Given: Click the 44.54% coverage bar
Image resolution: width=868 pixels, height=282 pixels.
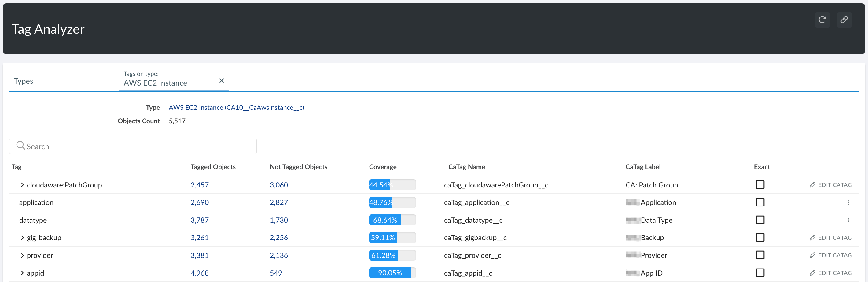Looking at the screenshot, I should tap(392, 185).
